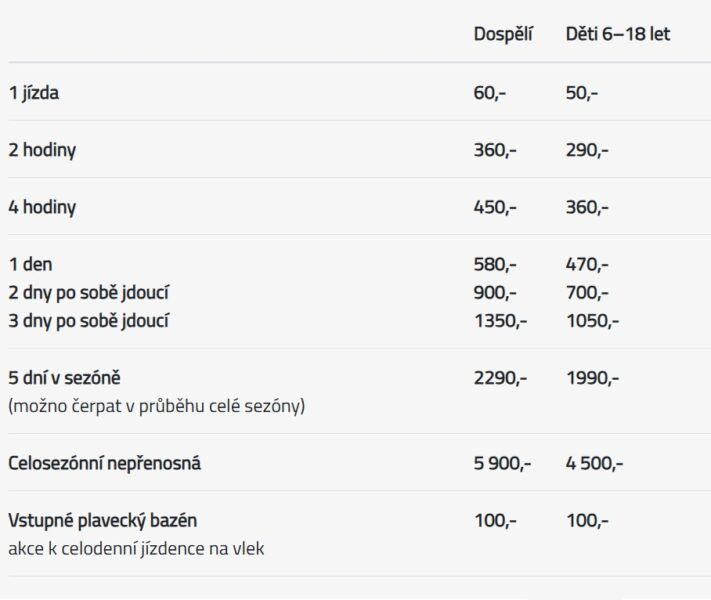Click adult price 580,- for 1 den
Viewport: 711px width, 600px height.
[495, 265]
